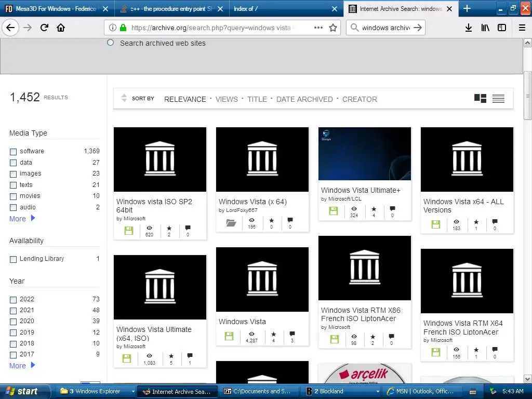Check the Lending Library availability box
Screen dimensions: 532x399
point(13,259)
